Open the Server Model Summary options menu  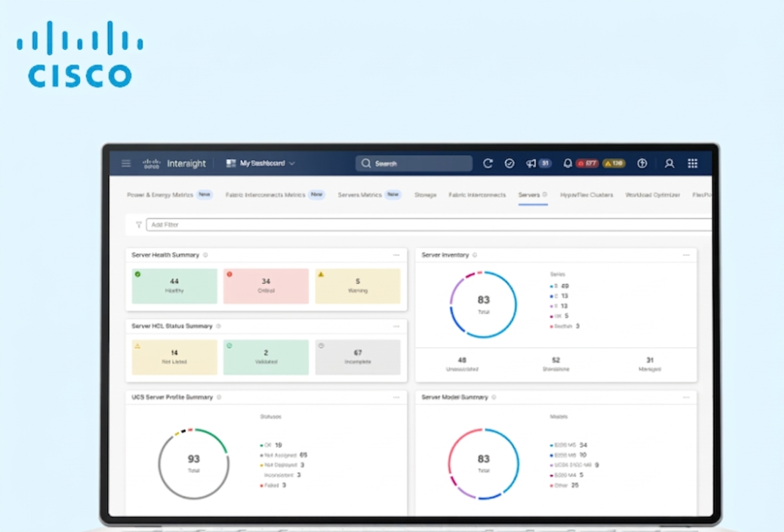tap(686, 397)
